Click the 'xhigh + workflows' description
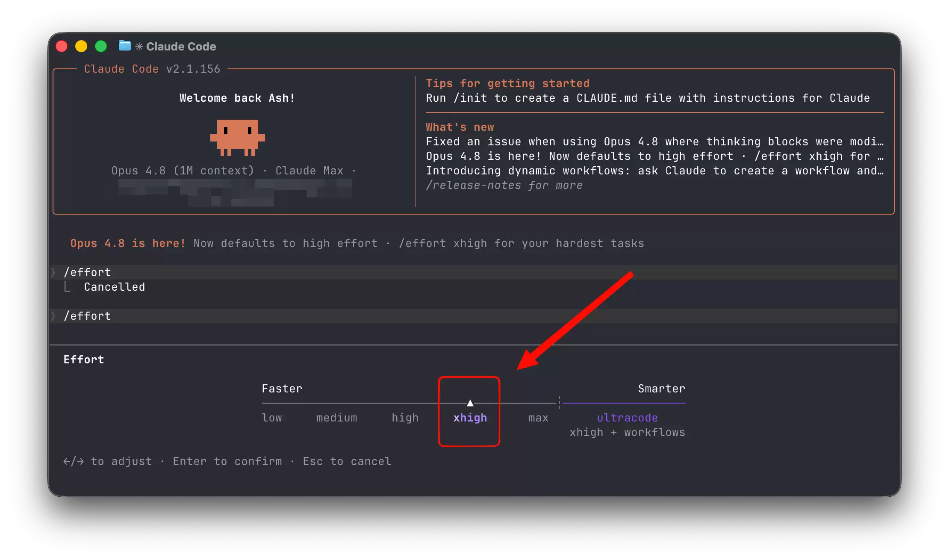949x560 pixels. 628,432
